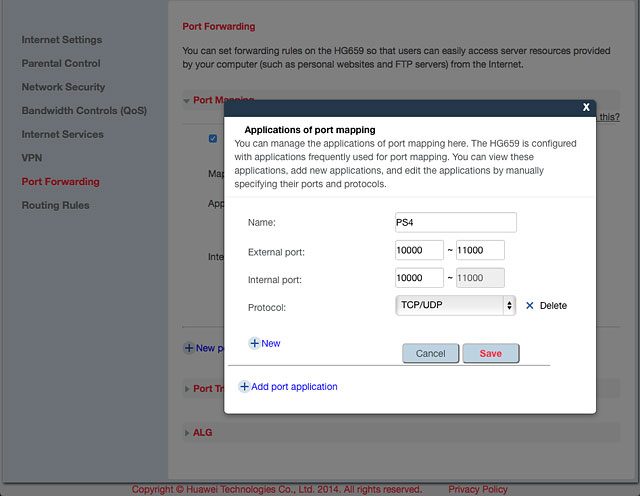Screen dimensions: 640x496
Task: Open the Protocol TCP/UDP dropdown
Action: [456, 305]
